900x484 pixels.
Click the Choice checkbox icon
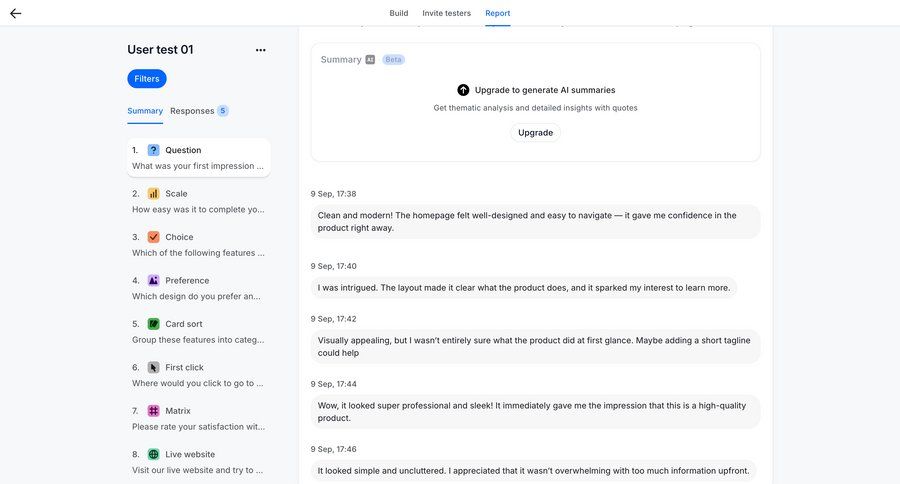[153, 237]
